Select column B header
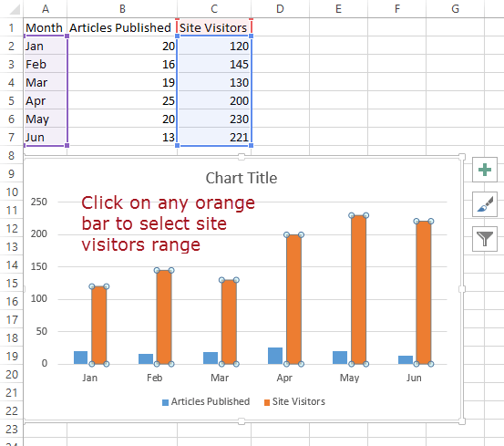 pos(122,9)
